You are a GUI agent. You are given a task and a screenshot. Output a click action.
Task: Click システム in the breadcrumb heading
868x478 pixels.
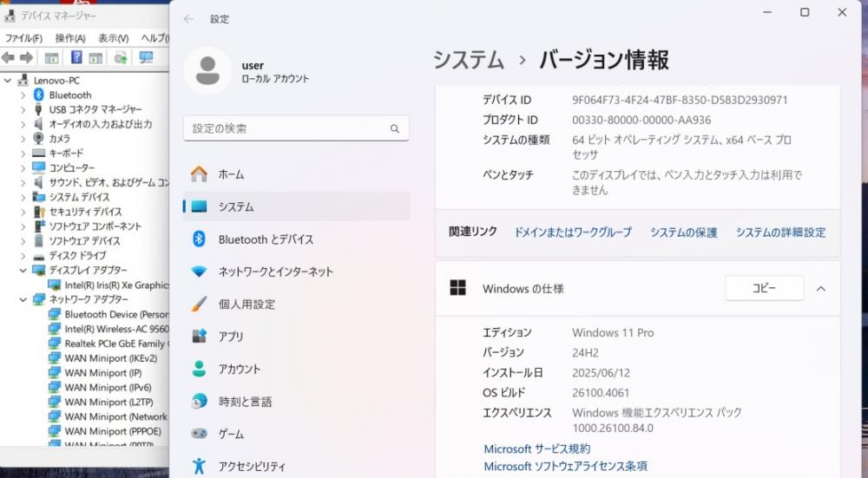tap(469, 60)
